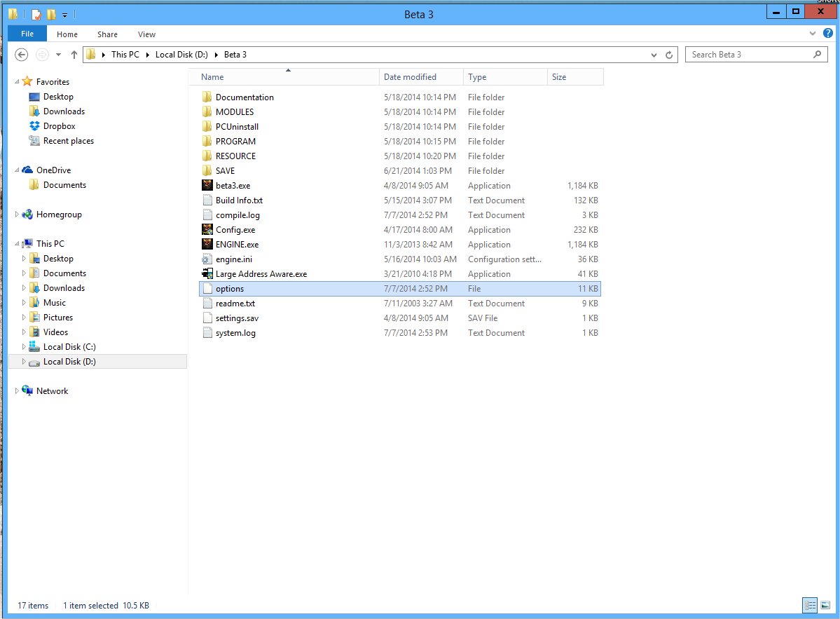Sort by the Size column header
This screenshot has width=840, height=619.
point(575,76)
